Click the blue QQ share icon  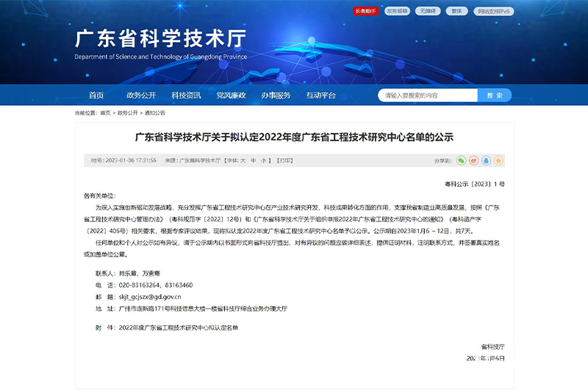[486, 160]
